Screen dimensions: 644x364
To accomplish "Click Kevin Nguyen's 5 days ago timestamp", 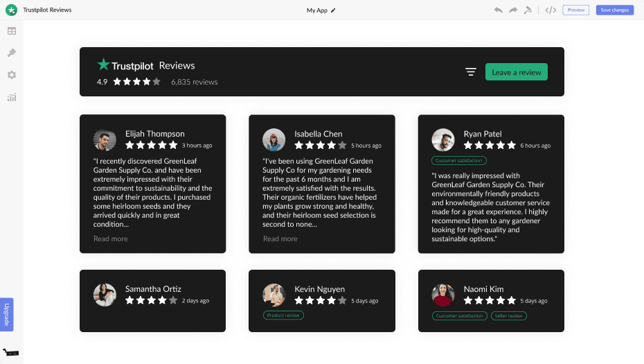I will point(365,301).
